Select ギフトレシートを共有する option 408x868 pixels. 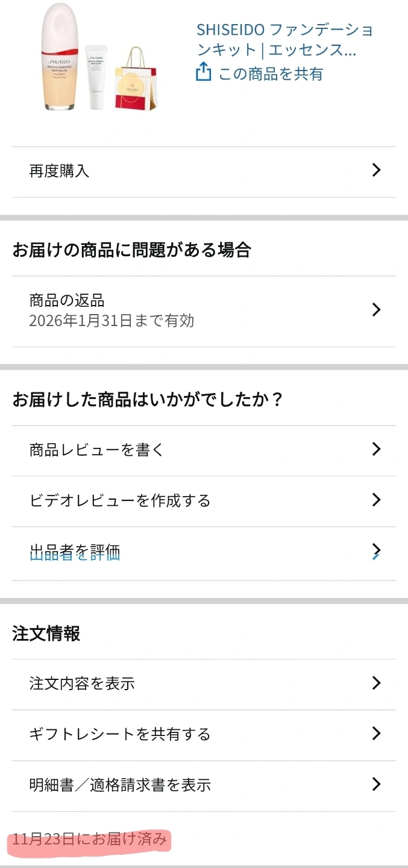point(119,734)
